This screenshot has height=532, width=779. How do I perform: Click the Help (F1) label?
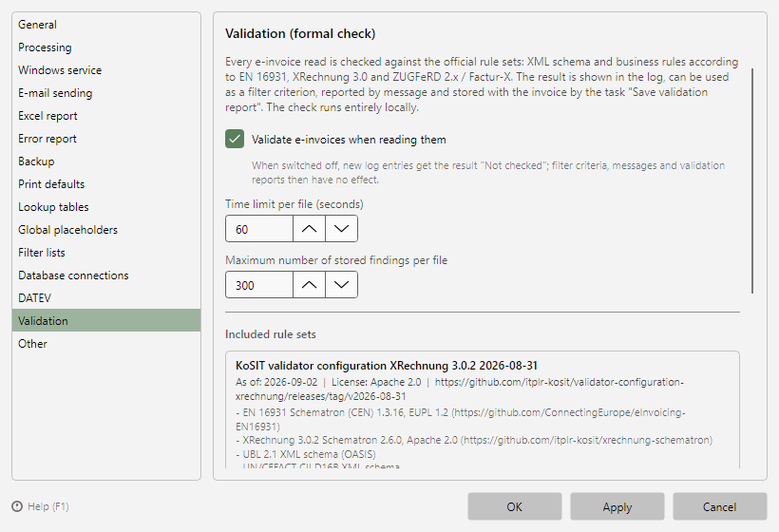(48, 506)
